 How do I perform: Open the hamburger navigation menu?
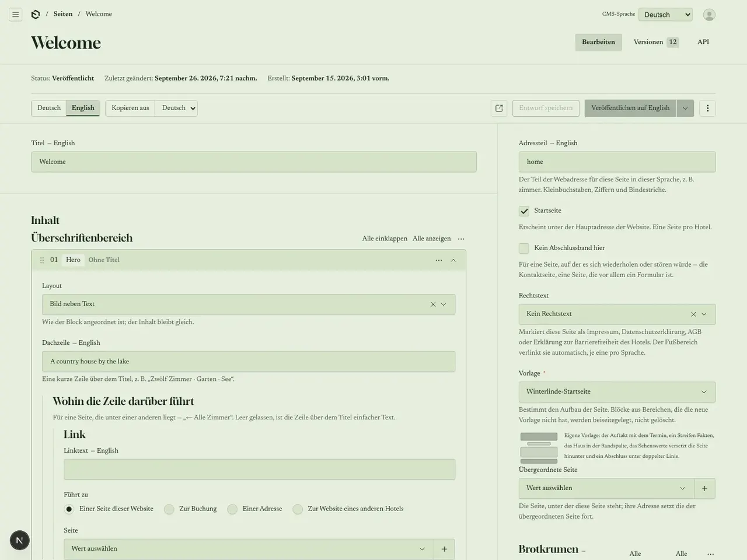pyautogui.click(x=16, y=15)
